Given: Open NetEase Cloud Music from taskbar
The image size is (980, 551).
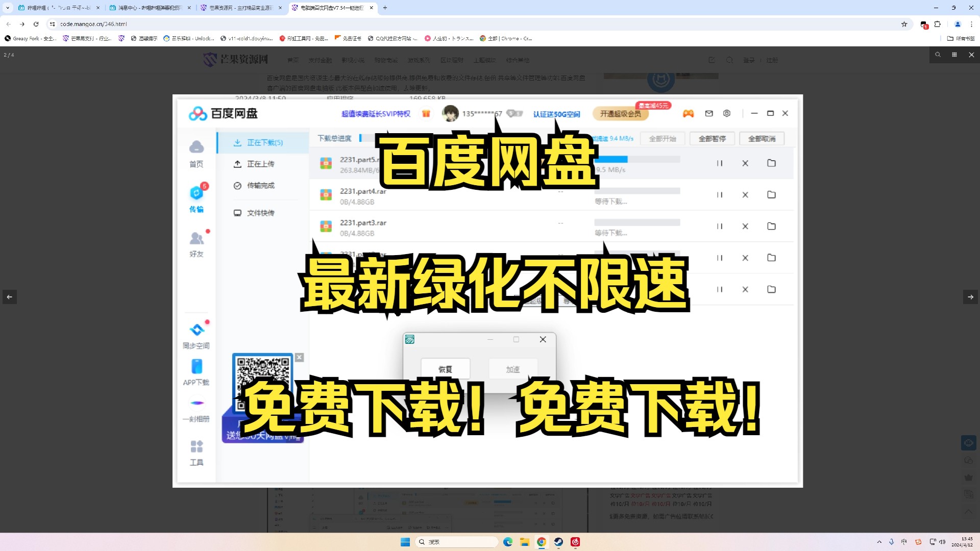Looking at the screenshot, I should [575, 542].
